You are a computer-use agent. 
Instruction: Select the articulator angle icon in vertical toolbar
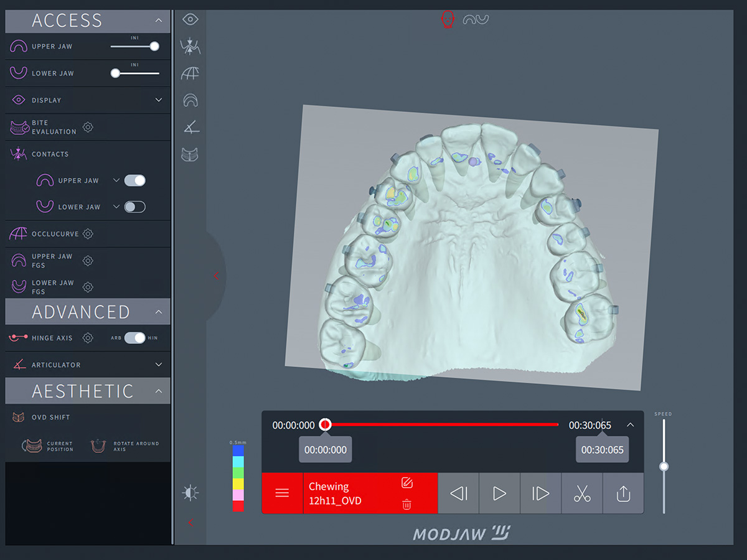[190, 128]
